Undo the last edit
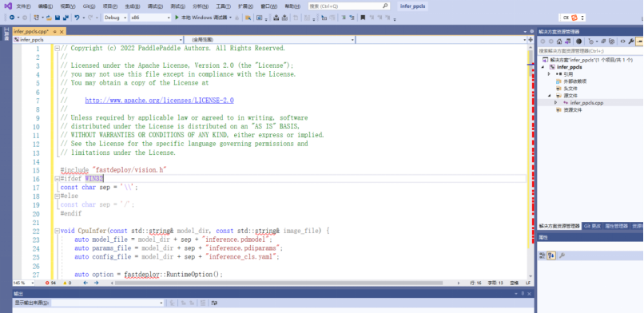The height and width of the screenshot is (313, 644). click(77, 18)
